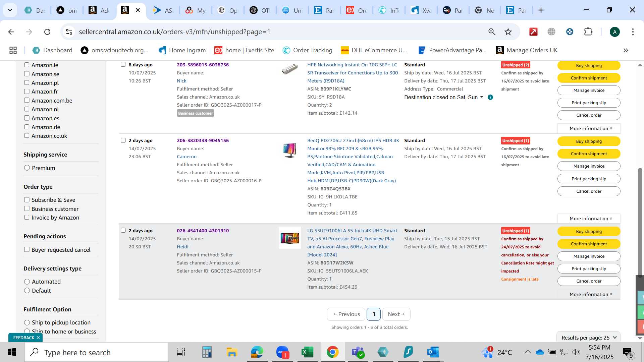Open the Chrome profile avatar A

tap(614, 32)
